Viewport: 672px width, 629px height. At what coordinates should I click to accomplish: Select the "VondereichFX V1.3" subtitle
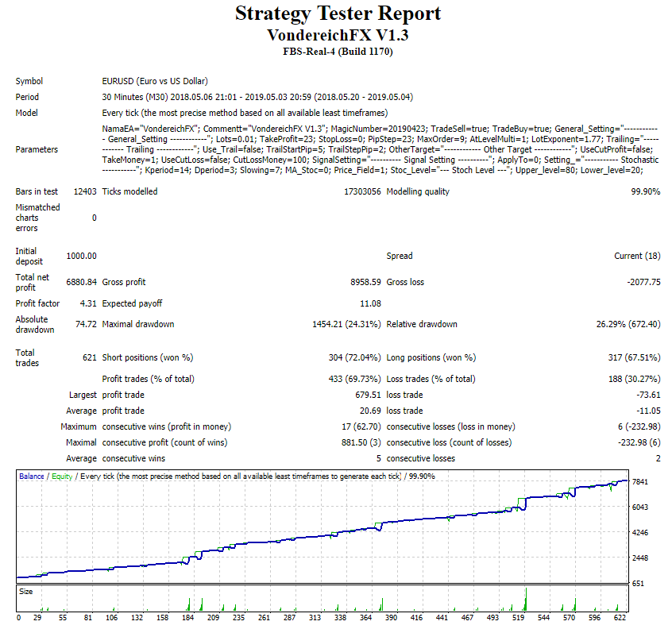338,35
